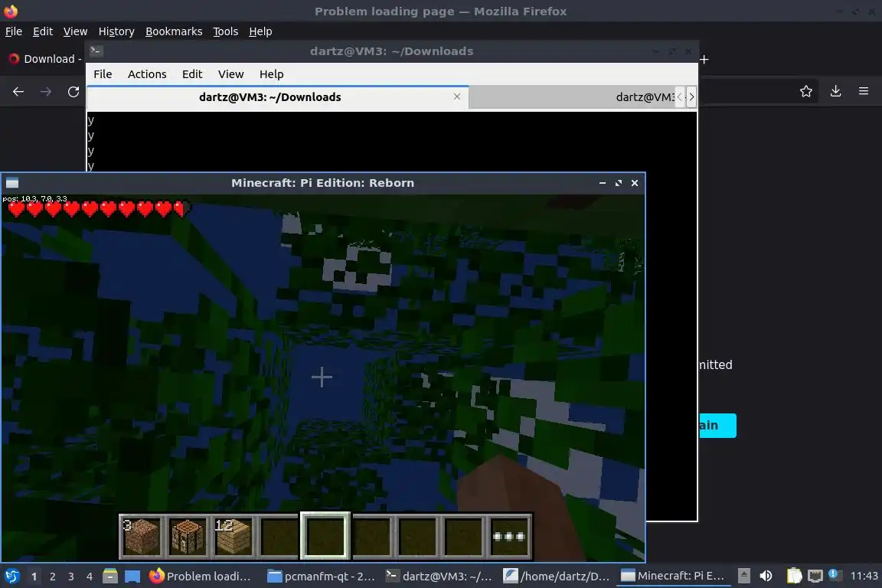Image resolution: width=882 pixels, height=588 pixels.
Task: Open Firefox History menu
Action: click(x=116, y=31)
